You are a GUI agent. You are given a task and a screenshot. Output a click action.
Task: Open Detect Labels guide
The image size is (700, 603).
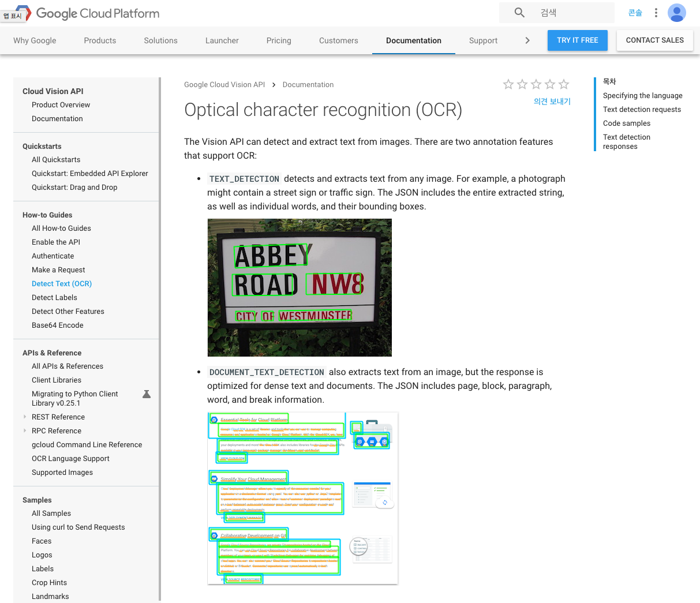pos(54,298)
